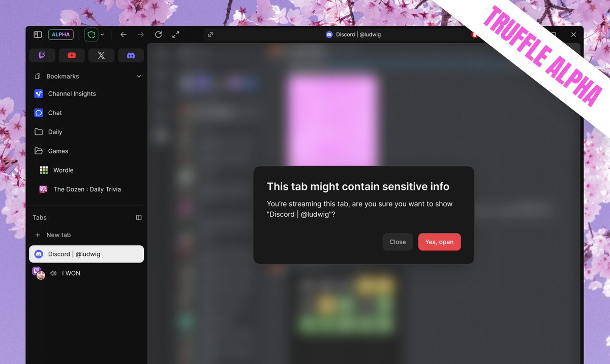Switch to the I WON tab
Viewport: 610px width, 364px height.
click(86, 273)
